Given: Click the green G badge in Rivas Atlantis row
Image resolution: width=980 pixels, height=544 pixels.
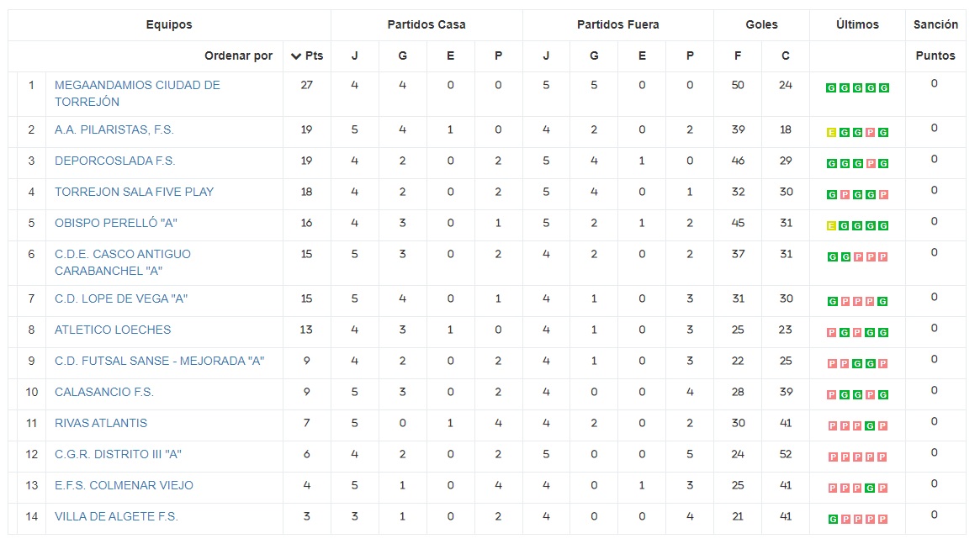Looking at the screenshot, I should [x=871, y=426].
